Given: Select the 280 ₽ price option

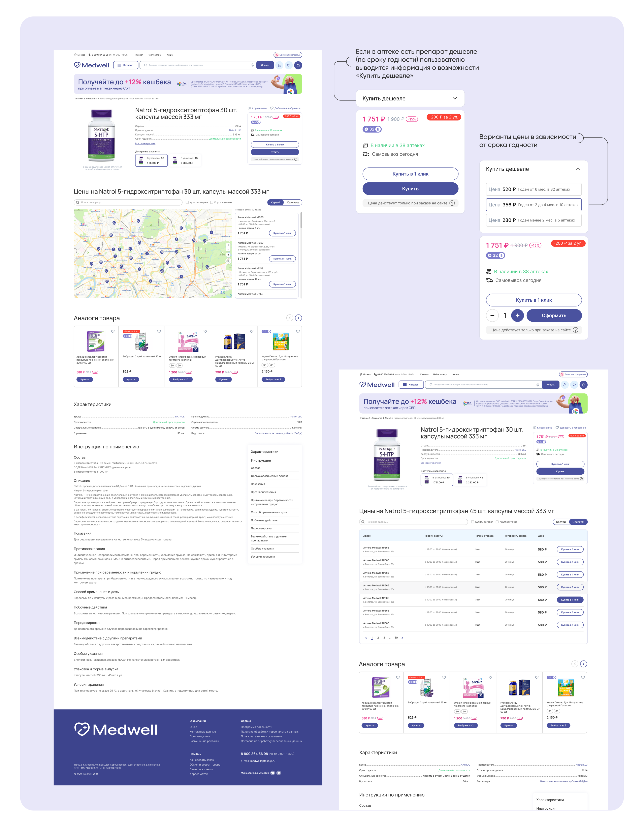Looking at the screenshot, I should [x=533, y=220].
